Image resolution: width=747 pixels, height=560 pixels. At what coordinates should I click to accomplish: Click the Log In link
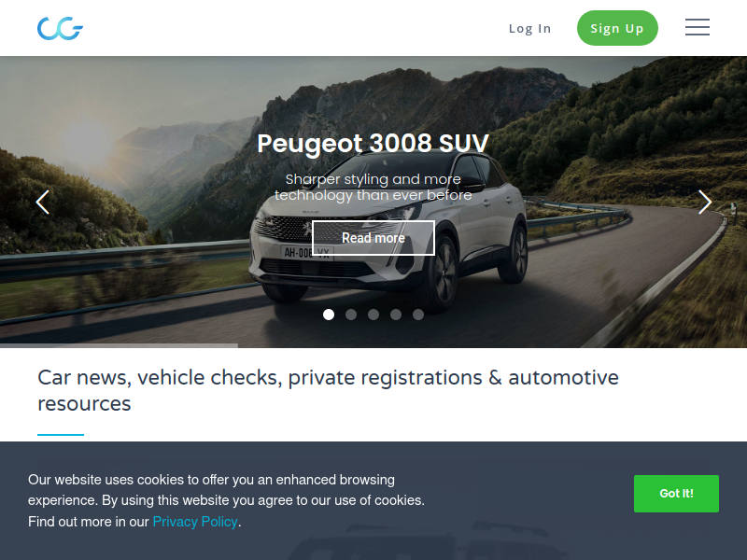[529, 29]
